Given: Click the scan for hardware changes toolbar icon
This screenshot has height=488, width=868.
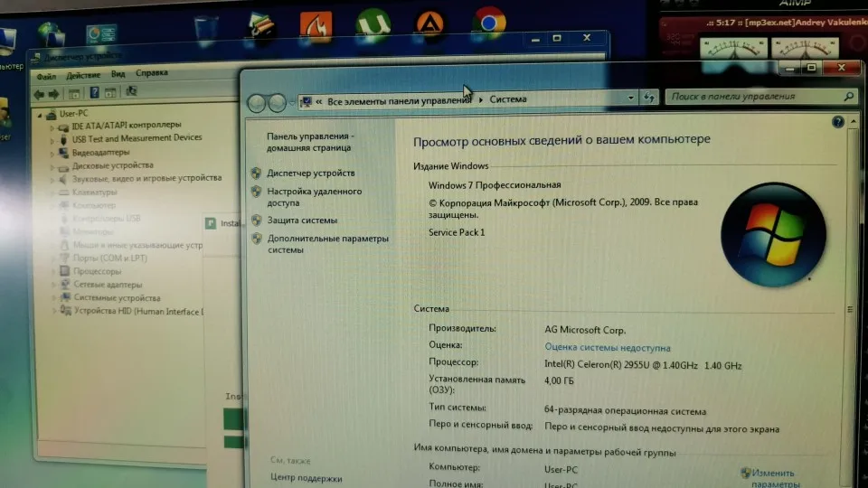Looking at the screenshot, I should tap(131, 91).
